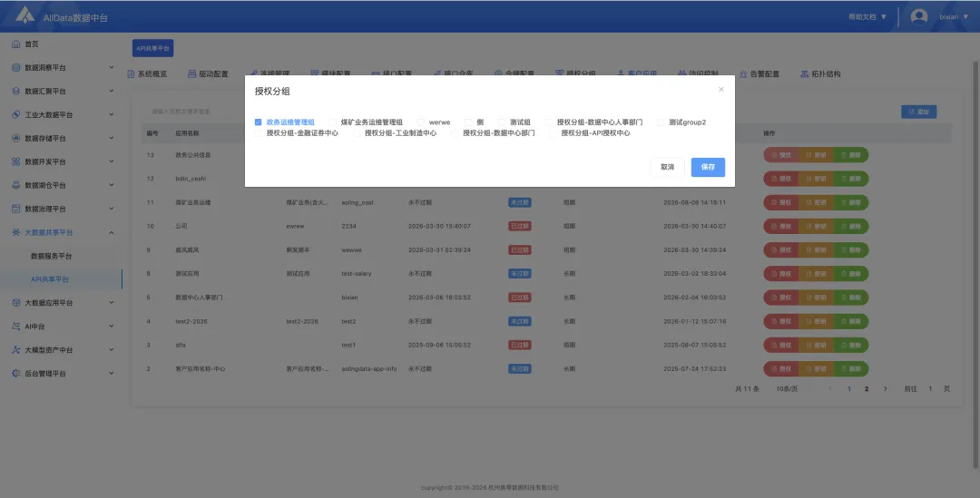Check the 测试组 checkbox
Screen dimensions: 980x498
[x=502, y=122]
